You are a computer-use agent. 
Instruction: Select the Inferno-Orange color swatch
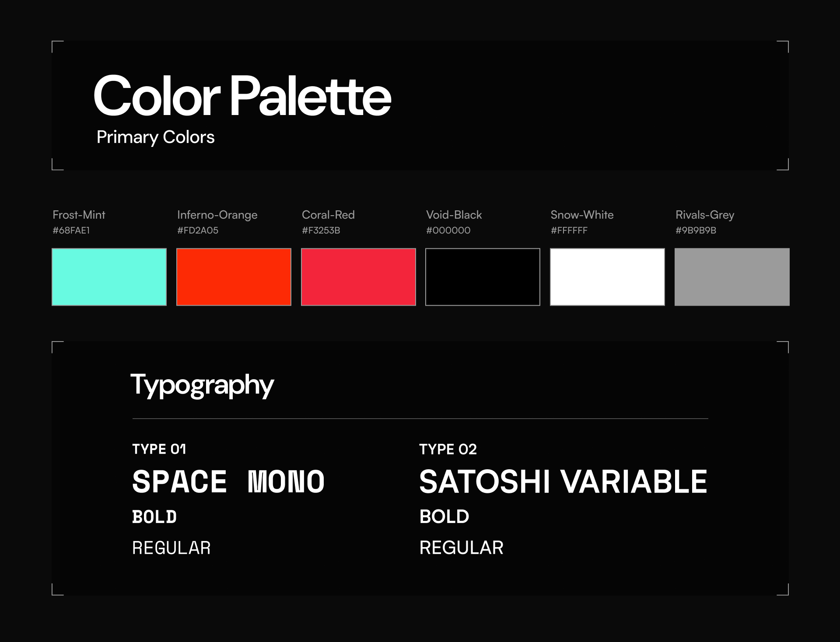tap(234, 277)
